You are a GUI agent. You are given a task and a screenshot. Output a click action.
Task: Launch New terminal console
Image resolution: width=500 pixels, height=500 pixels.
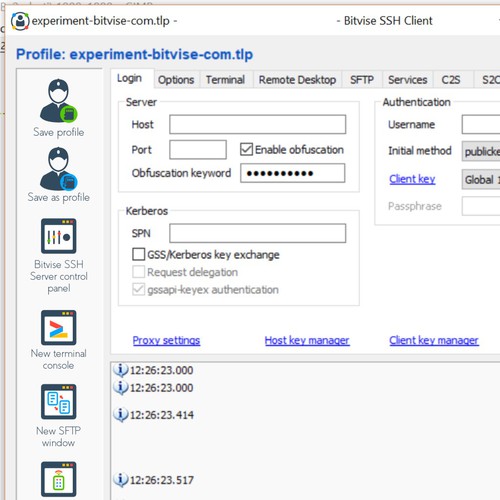[x=59, y=328]
